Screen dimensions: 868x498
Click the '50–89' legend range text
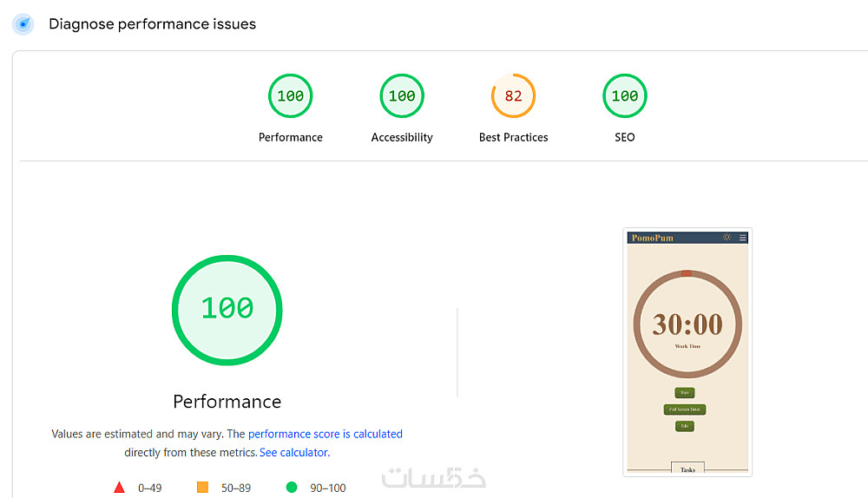tap(236, 488)
